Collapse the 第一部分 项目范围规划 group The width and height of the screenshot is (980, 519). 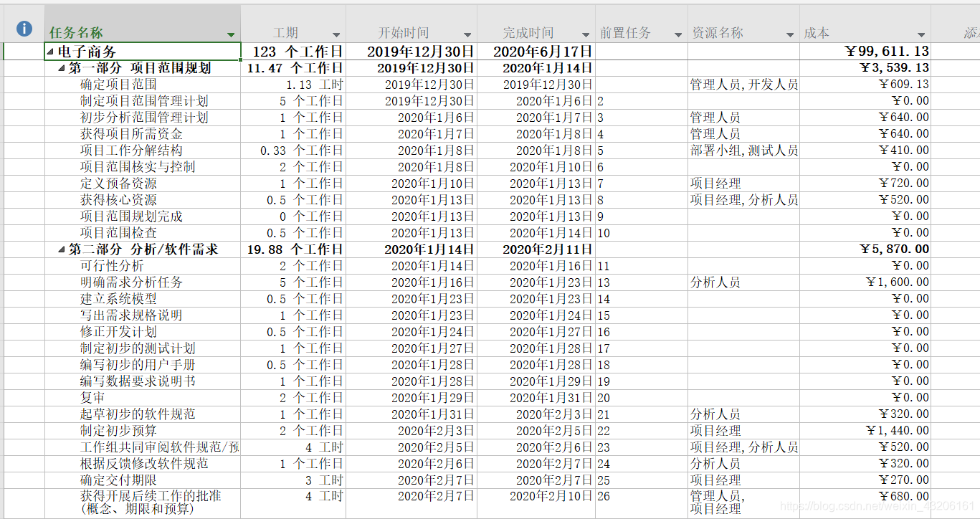[62, 68]
